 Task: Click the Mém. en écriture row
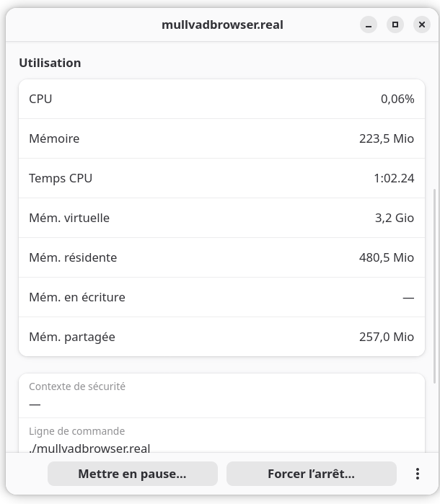[x=221, y=297]
